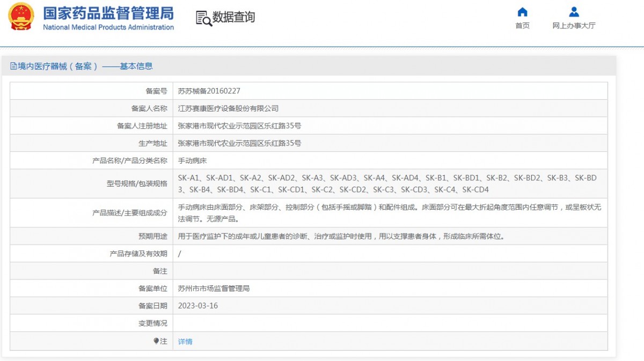Viewport: 644px width, 361px height.
Task: Click the 备注 row label
Action: pyautogui.click(x=160, y=271)
